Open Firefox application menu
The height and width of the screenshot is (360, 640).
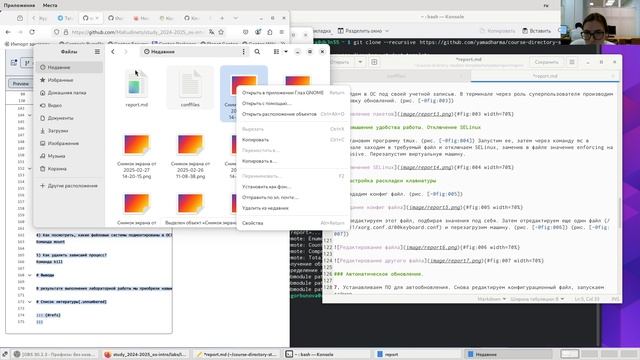click(282, 32)
